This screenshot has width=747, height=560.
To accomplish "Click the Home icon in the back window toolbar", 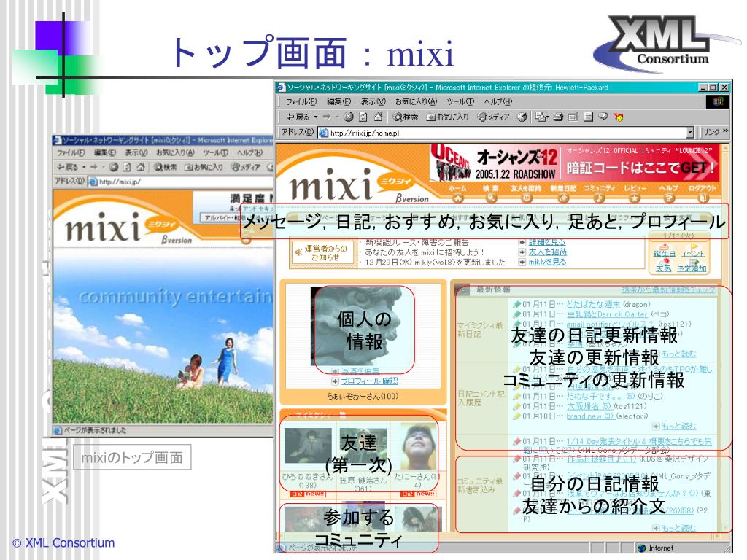I will coord(141,167).
